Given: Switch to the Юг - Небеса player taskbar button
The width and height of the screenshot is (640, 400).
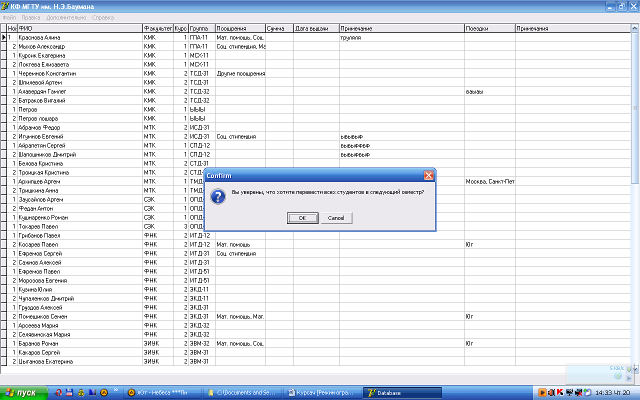Looking at the screenshot, I should (x=162, y=393).
